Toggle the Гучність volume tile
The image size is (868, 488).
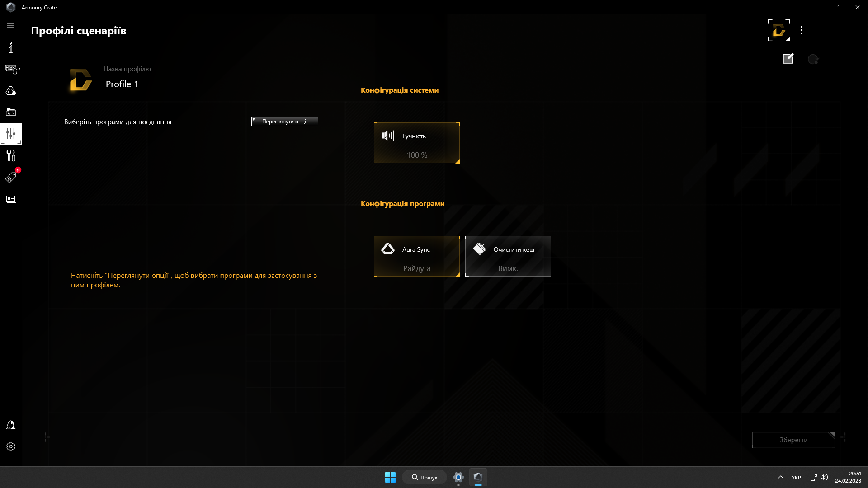point(416,143)
